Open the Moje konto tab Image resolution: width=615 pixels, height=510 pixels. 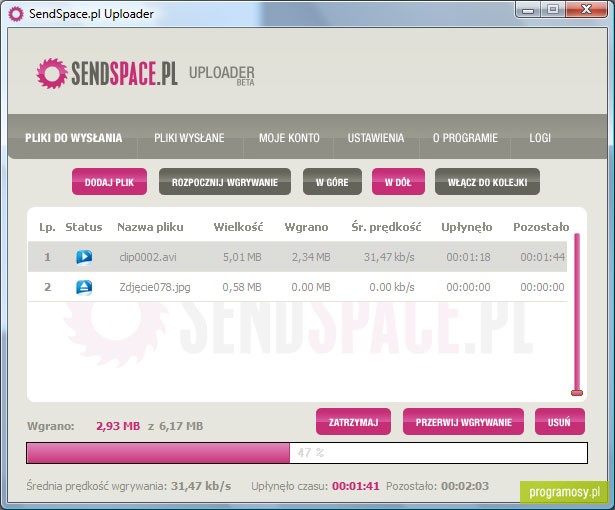(289, 138)
